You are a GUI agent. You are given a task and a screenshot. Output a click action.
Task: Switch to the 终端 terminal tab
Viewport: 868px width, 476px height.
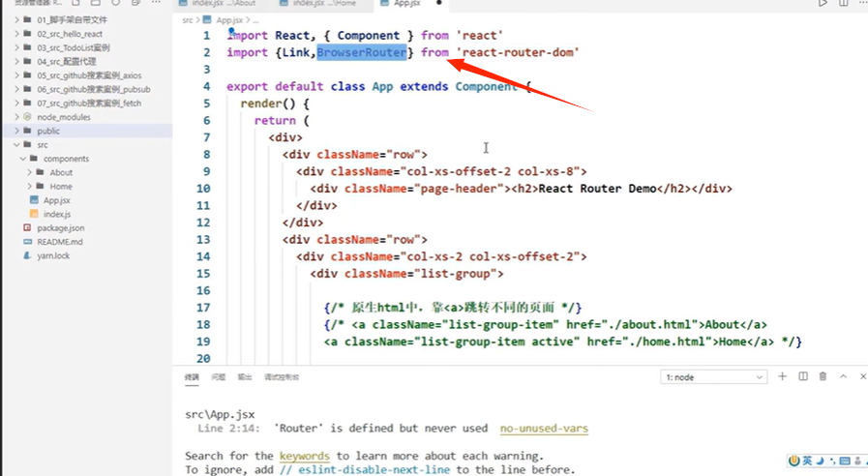click(192, 377)
